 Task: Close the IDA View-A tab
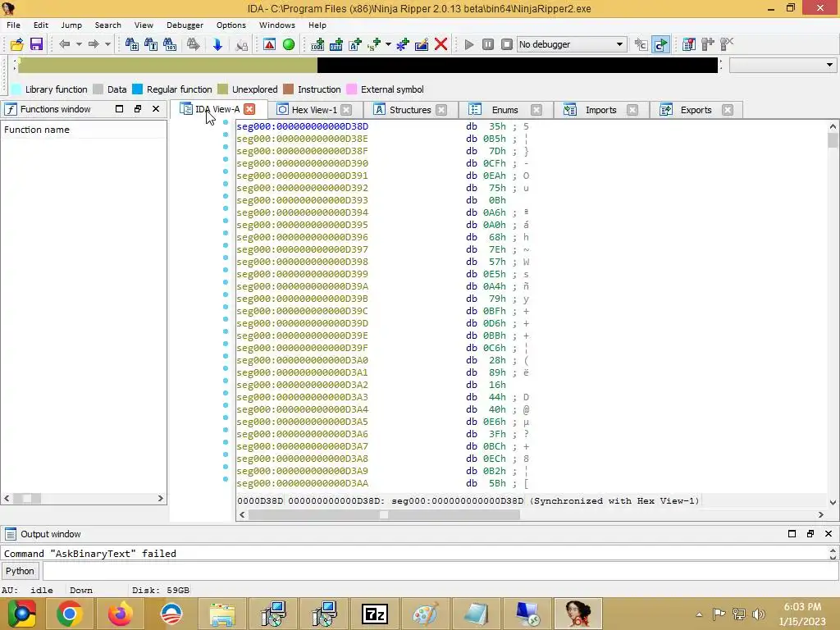pos(249,109)
